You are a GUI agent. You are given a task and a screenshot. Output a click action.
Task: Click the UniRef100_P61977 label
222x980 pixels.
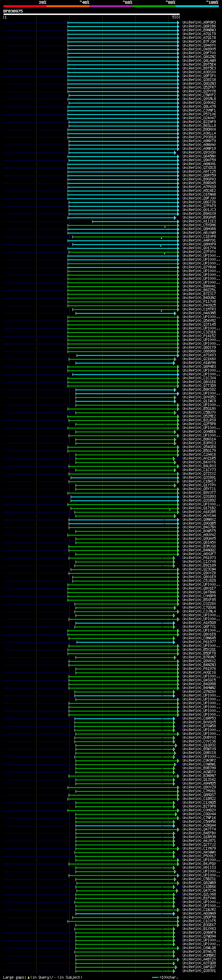tap(199, 642)
